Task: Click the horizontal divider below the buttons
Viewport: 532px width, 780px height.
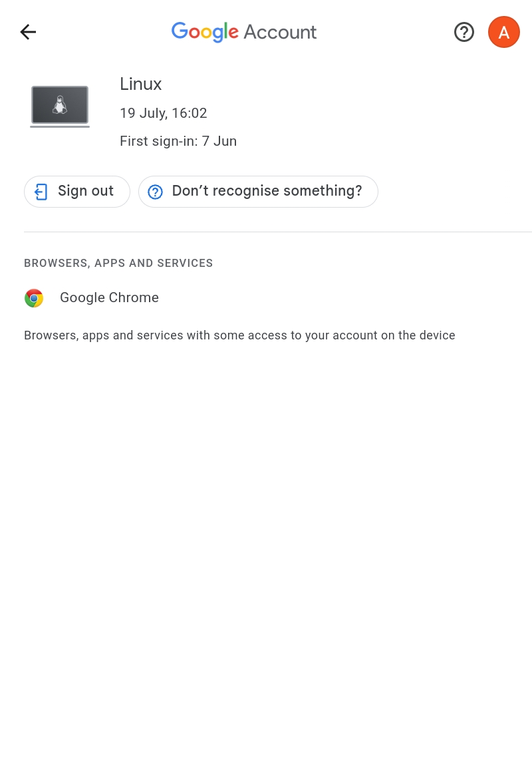Action: point(278,232)
